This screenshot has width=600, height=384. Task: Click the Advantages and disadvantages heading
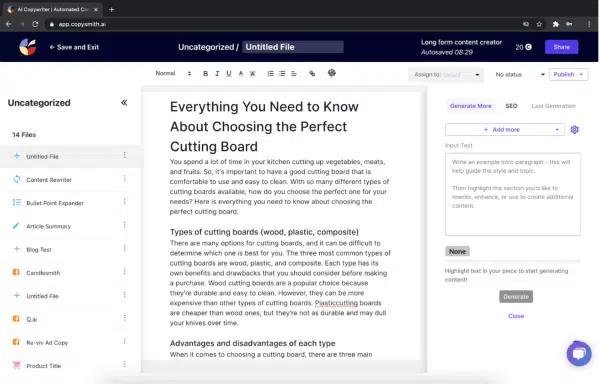click(x=253, y=343)
